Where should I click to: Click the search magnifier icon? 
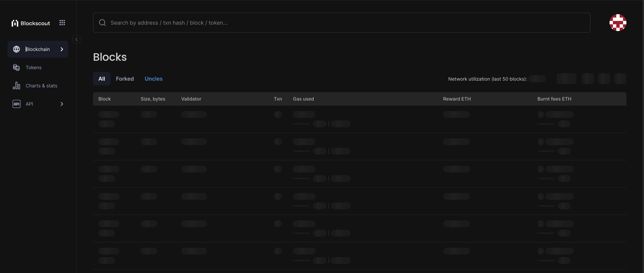click(x=102, y=23)
